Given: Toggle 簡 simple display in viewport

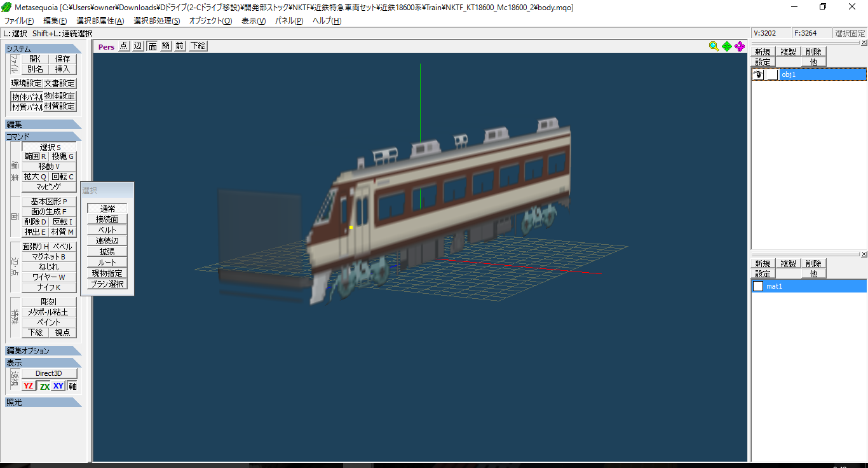Looking at the screenshot, I should tap(166, 46).
